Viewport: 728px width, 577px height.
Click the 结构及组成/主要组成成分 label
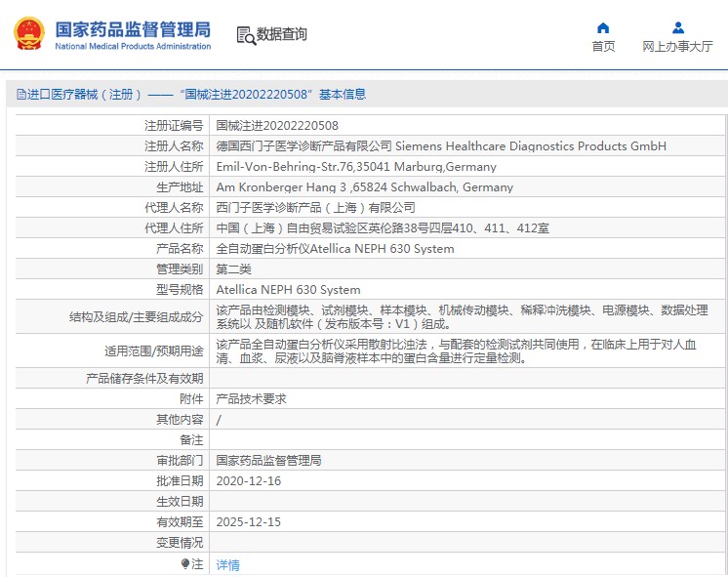tap(136, 317)
